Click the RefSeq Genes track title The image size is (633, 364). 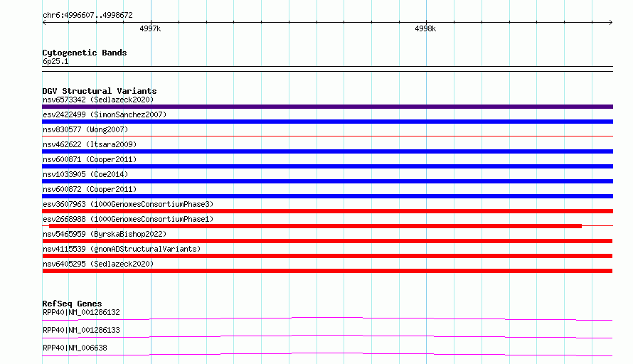[72, 304]
